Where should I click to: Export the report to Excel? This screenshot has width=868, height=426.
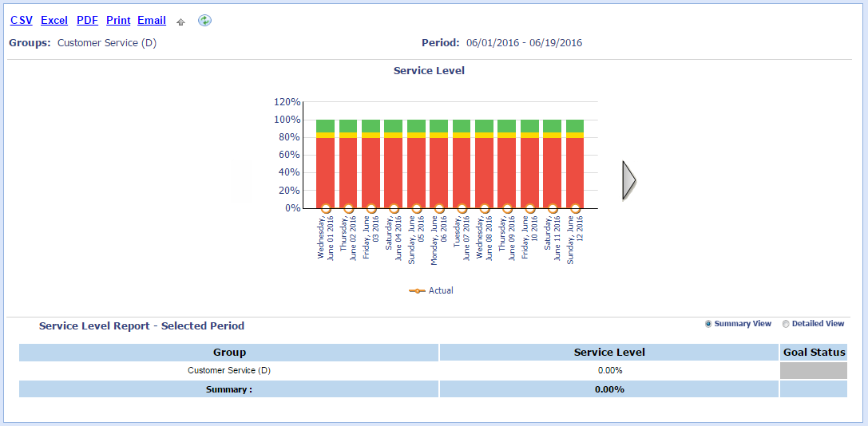(54, 21)
